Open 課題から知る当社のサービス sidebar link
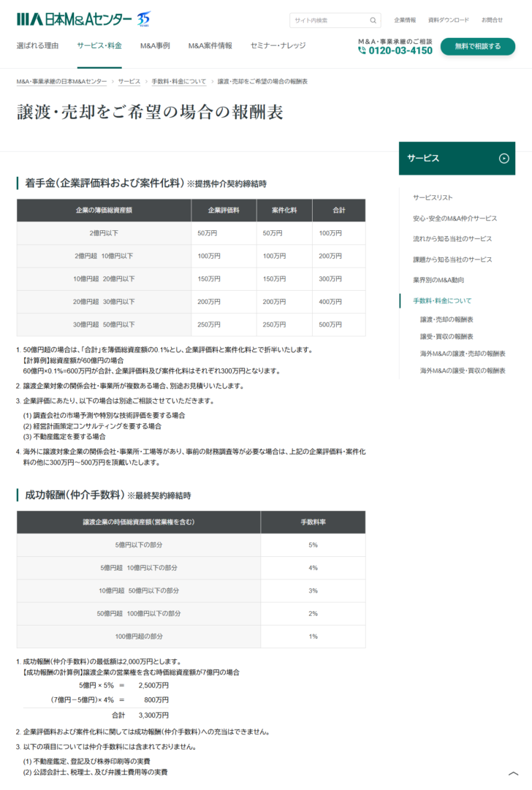 (452, 259)
